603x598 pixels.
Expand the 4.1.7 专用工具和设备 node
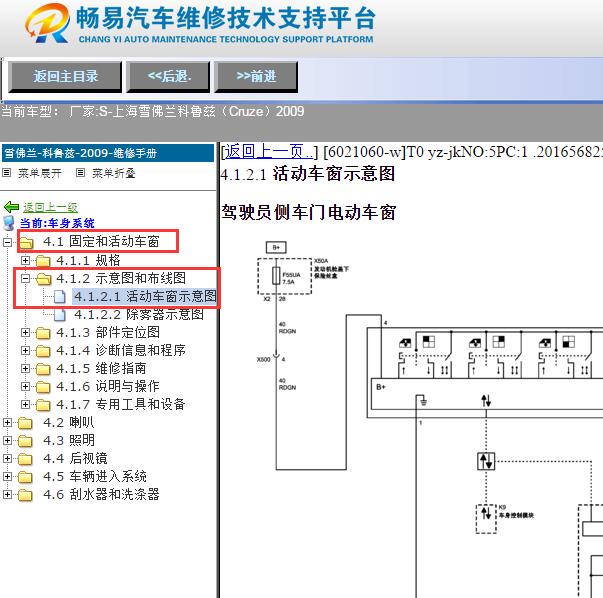point(25,404)
